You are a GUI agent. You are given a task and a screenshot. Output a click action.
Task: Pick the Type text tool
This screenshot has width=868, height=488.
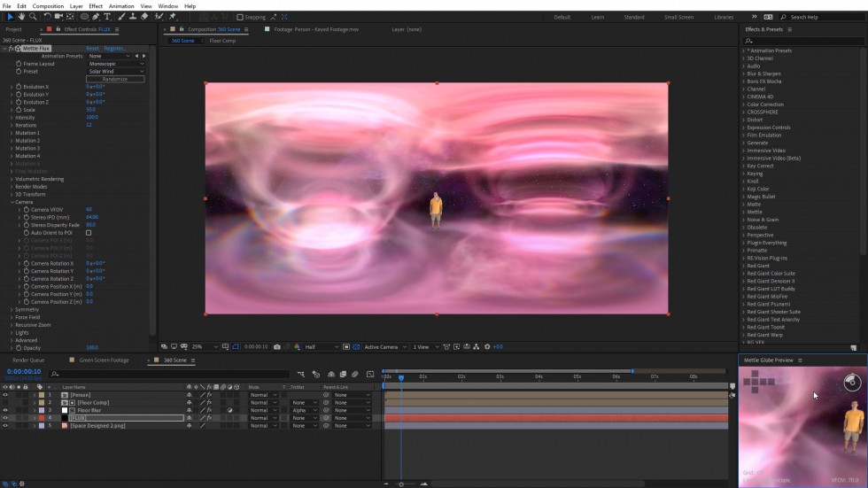(x=108, y=17)
